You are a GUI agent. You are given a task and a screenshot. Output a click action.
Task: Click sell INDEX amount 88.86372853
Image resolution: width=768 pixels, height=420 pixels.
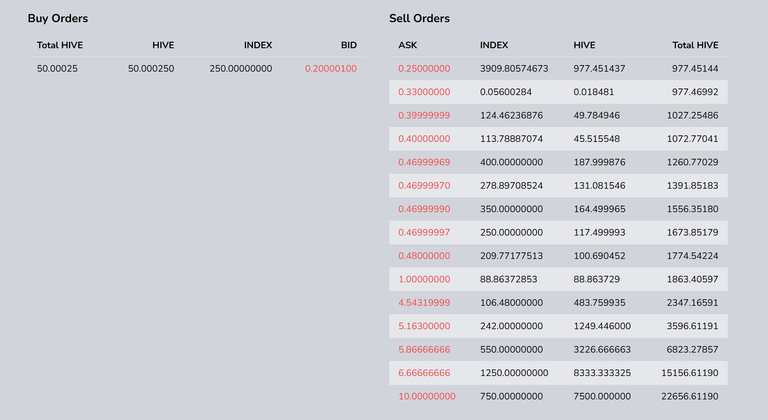[508, 279]
